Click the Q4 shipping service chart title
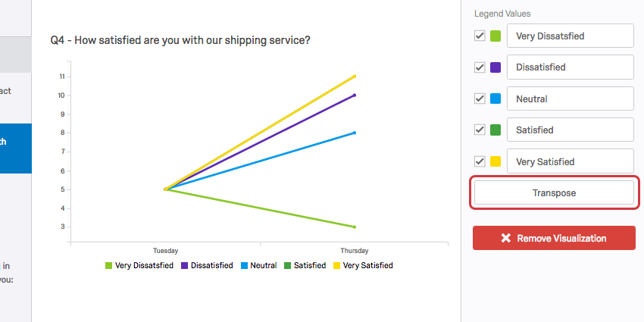Viewport: 644px width, 322px height. coord(180,39)
